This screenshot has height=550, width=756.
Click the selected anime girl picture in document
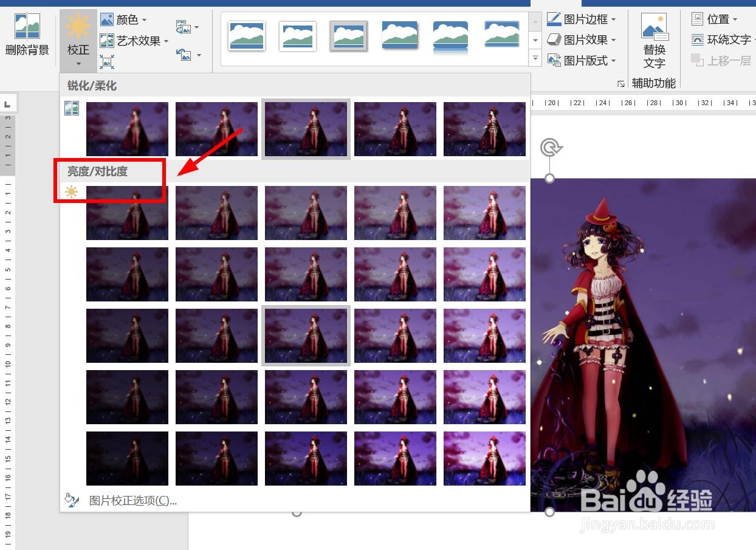(643, 345)
